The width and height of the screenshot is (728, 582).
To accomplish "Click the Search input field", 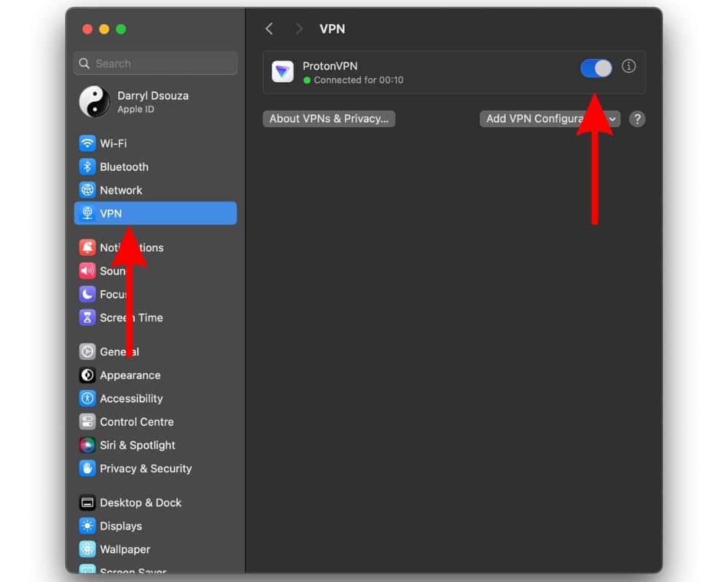I will [x=156, y=63].
